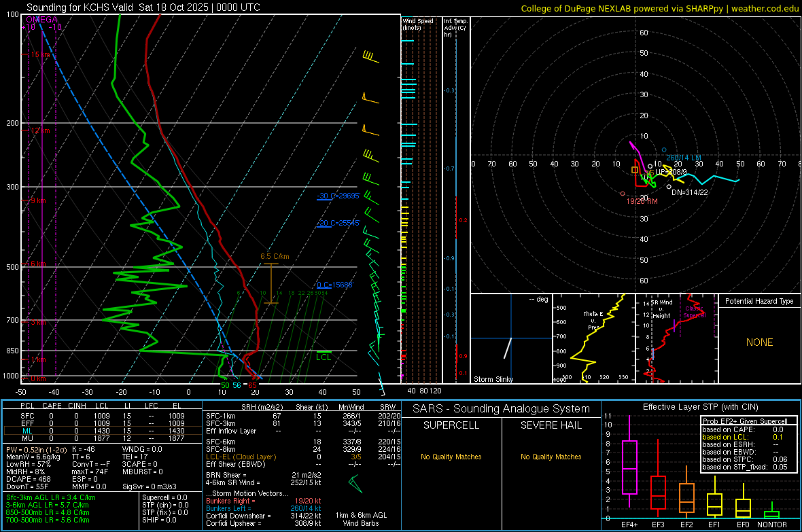Click the 3 km height marker
The image size is (802, 532).
coord(38,322)
